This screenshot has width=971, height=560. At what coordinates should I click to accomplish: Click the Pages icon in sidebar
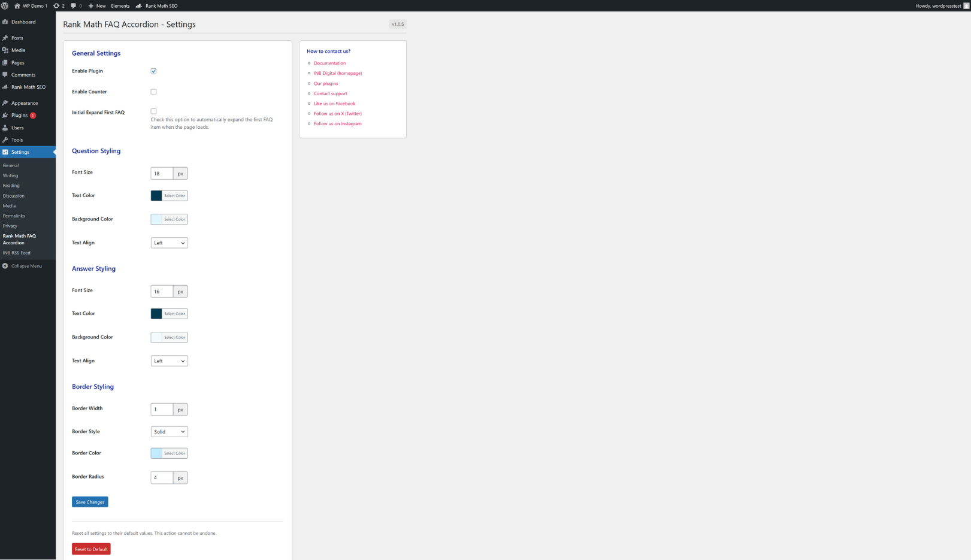coord(5,62)
